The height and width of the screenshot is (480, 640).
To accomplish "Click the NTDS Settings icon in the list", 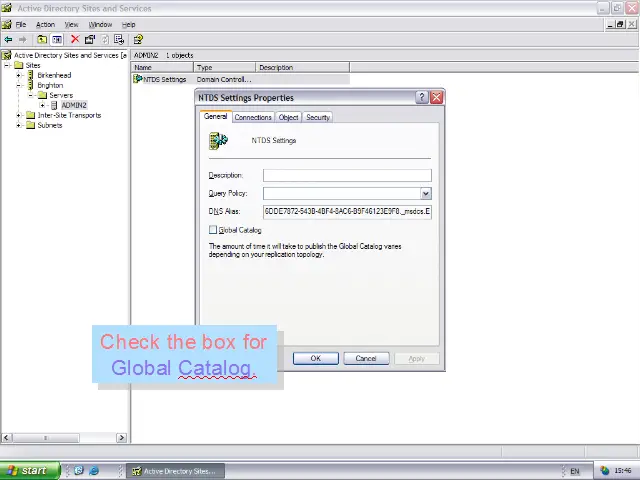I will coord(138,79).
